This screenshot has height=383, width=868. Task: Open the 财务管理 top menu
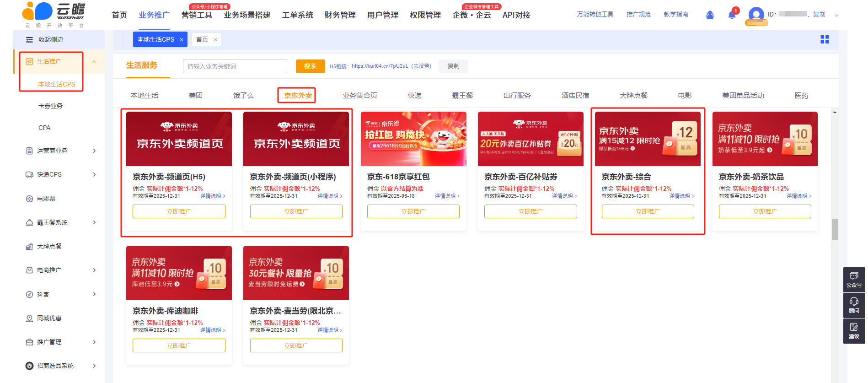pyautogui.click(x=340, y=15)
